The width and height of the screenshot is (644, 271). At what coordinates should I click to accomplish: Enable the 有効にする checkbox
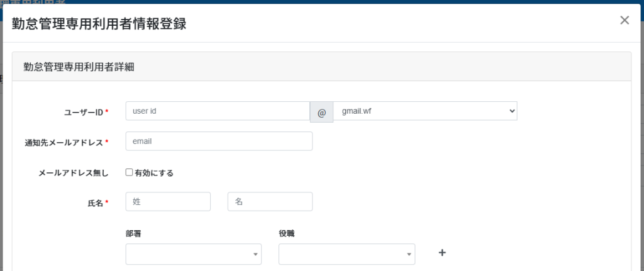click(130, 172)
